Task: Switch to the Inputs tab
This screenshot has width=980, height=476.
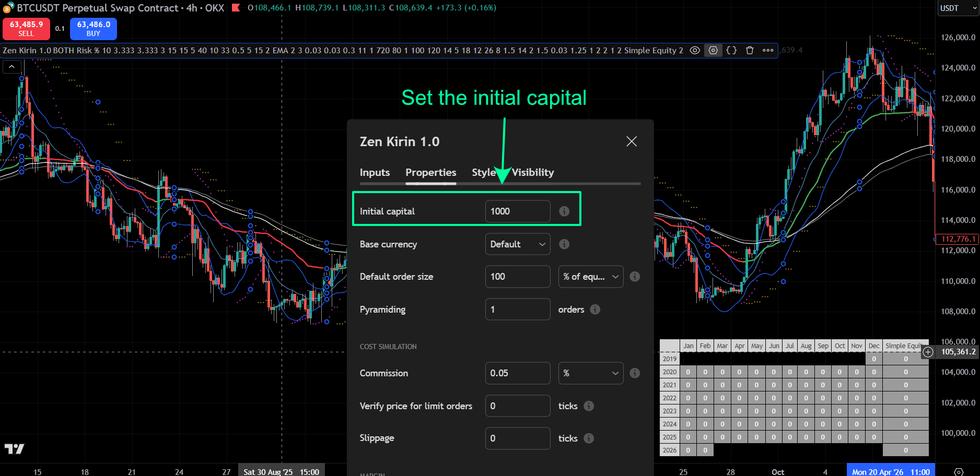Action: [374, 172]
